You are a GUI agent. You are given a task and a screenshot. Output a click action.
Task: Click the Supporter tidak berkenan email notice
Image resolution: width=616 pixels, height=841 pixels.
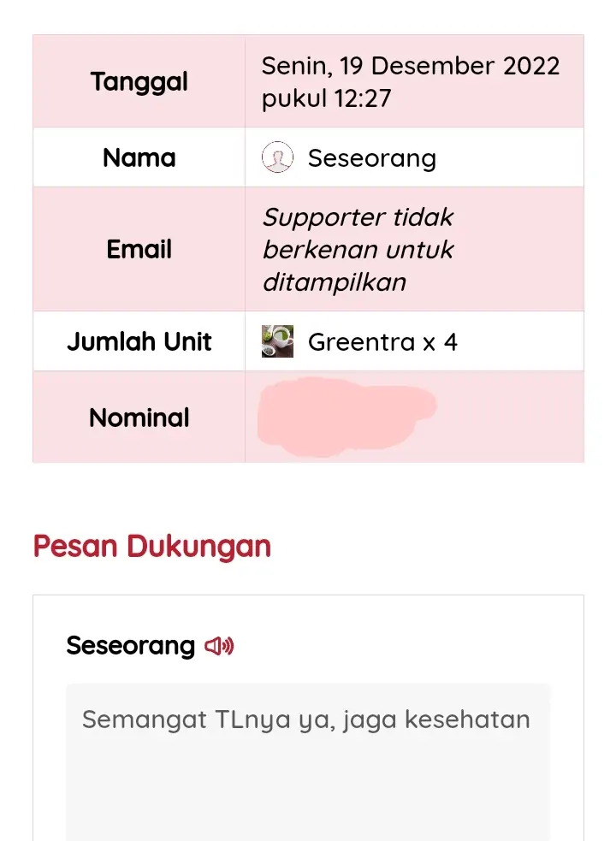358,217
